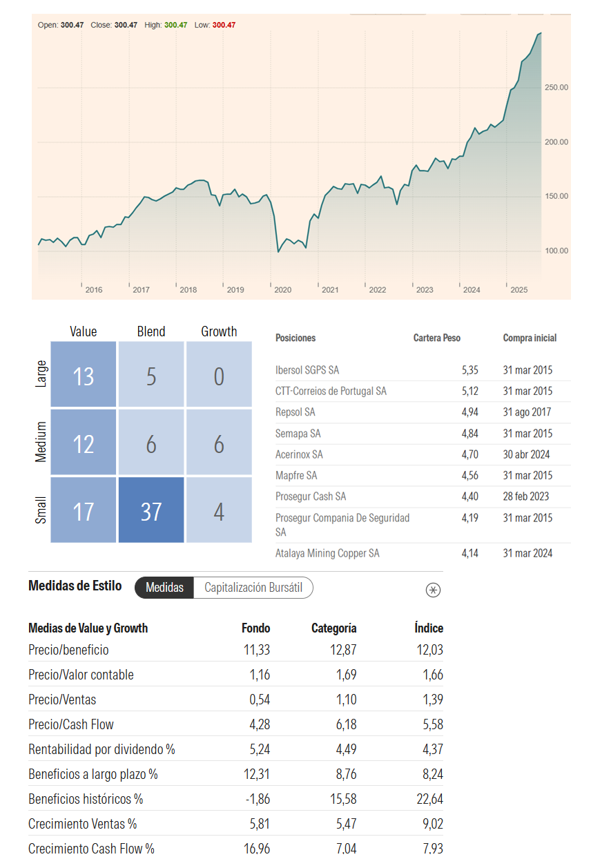Click the Índice column header

click(x=429, y=628)
